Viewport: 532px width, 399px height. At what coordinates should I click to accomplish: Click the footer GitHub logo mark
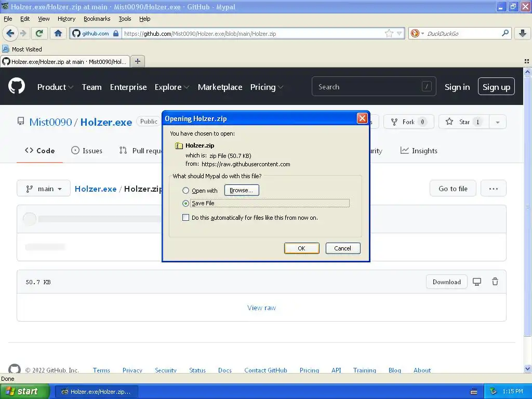[14, 369]
